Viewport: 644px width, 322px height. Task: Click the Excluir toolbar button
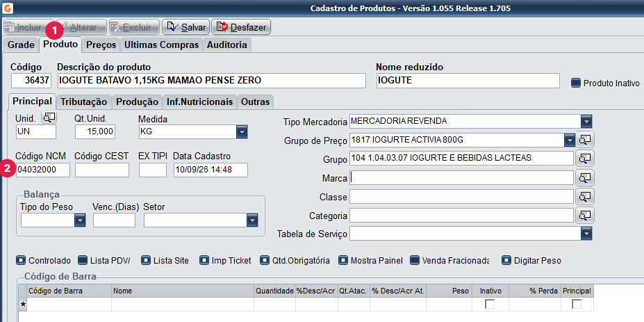(x=134, y=28)
